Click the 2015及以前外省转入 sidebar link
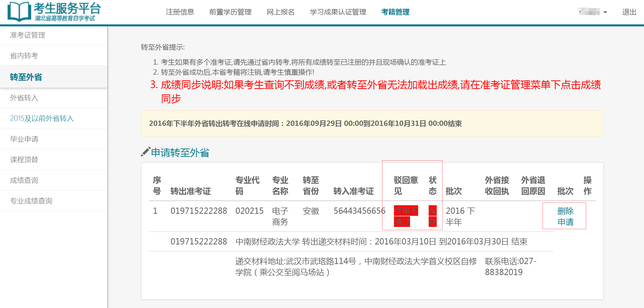644x308 pixels. [x=42, y=118]
